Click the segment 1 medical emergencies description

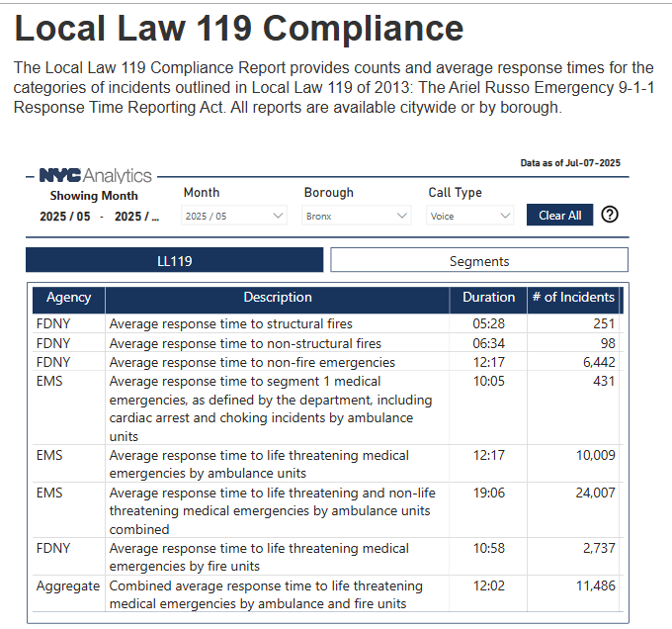point(271,408)
